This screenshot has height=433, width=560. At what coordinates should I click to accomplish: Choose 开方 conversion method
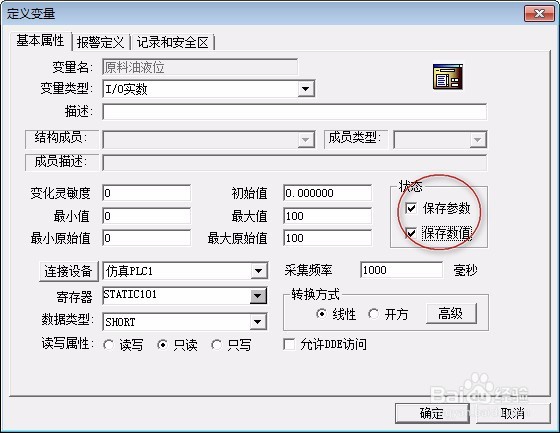tap(374, 314)
